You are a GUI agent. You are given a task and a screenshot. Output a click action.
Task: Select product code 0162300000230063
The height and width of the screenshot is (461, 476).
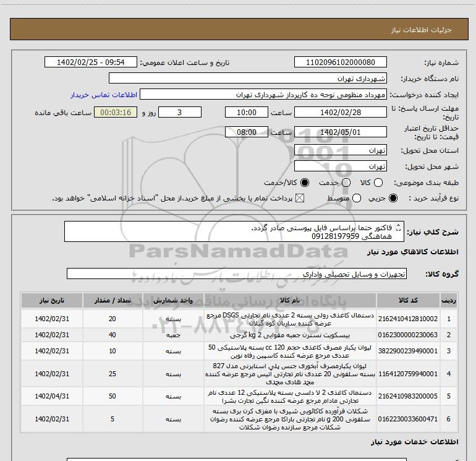tap(408, 335)
